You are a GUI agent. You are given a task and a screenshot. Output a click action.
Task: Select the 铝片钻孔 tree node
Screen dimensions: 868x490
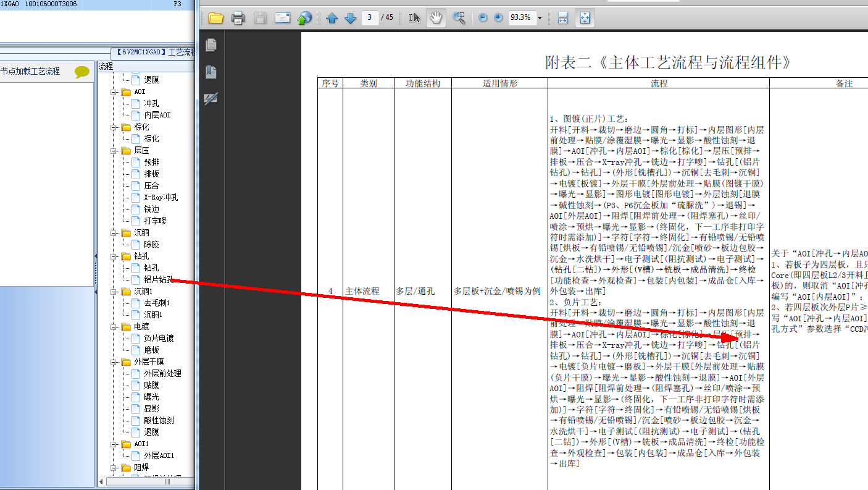[x=159, y=279]
